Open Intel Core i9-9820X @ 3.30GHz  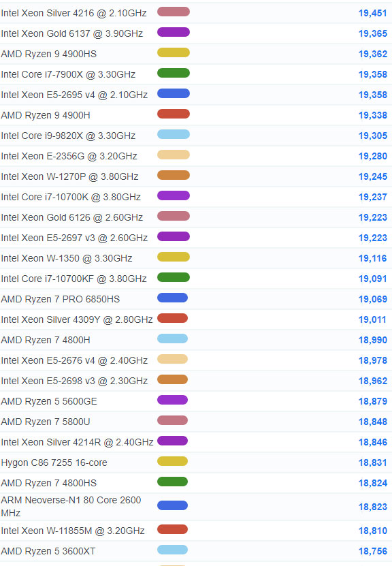(x=68, y=136)
